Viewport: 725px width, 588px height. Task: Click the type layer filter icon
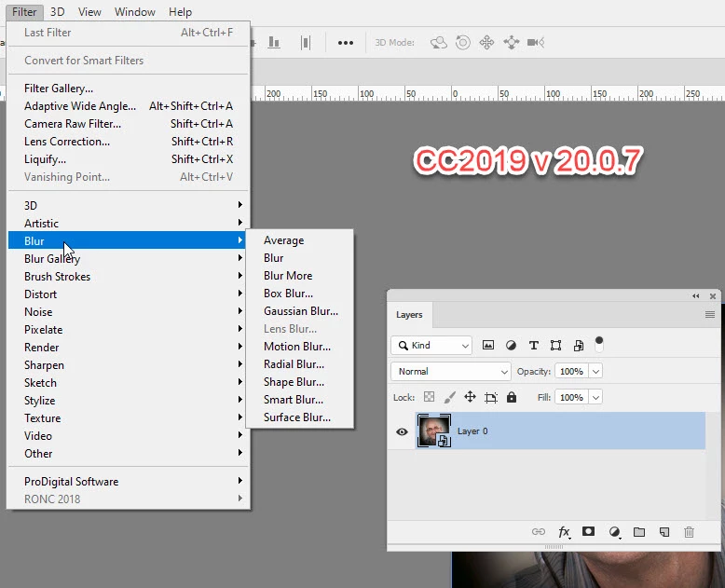534,346
